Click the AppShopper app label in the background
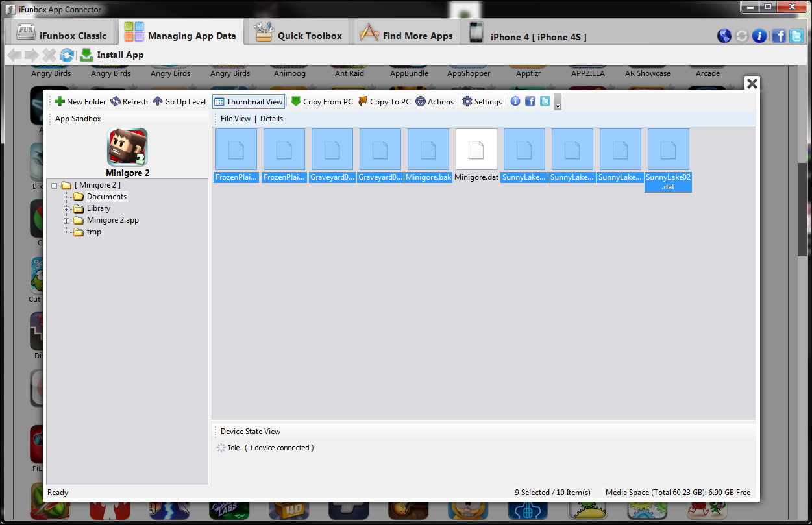The height and width of the screenshot is (525, 812). click(469, 73)
